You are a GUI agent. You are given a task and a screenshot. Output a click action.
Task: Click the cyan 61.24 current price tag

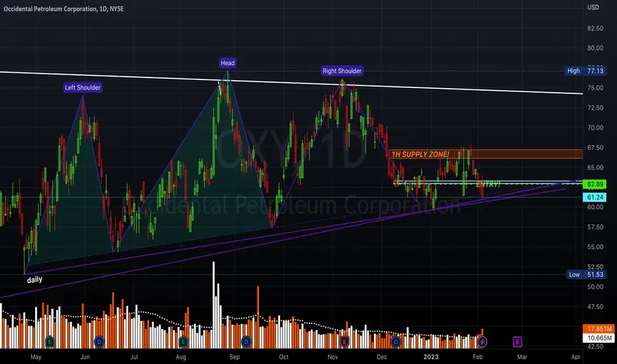point(594,197)
